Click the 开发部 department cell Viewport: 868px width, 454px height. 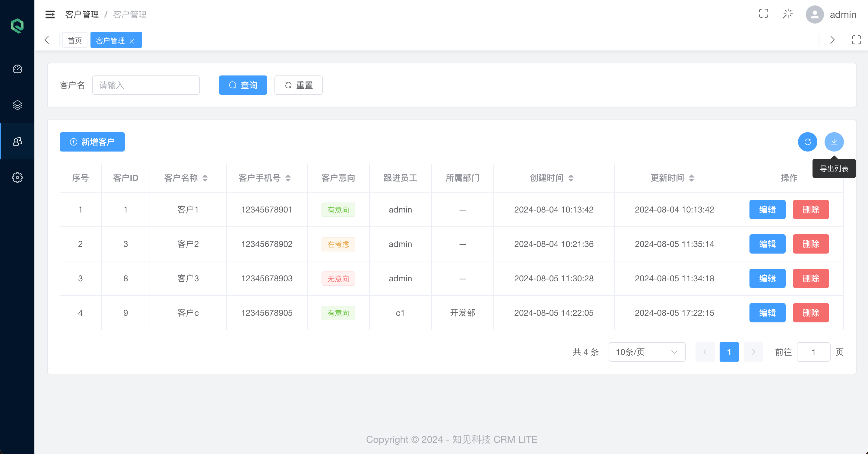coord(462,313)
